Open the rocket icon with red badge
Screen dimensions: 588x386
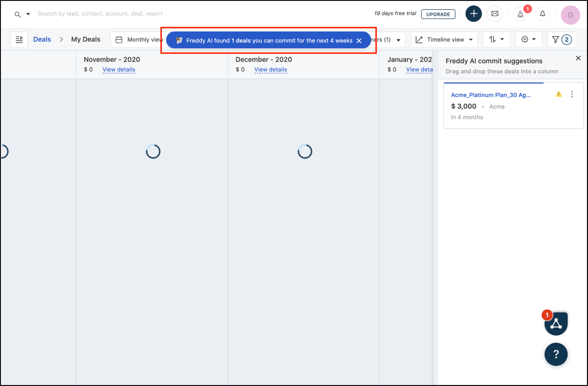(521, 14)
